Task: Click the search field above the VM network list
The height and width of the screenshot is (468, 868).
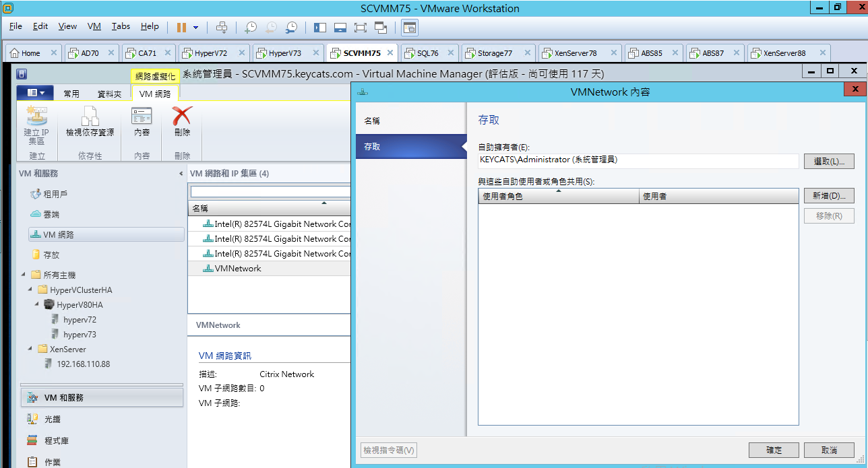Action: tap(270, 192)
